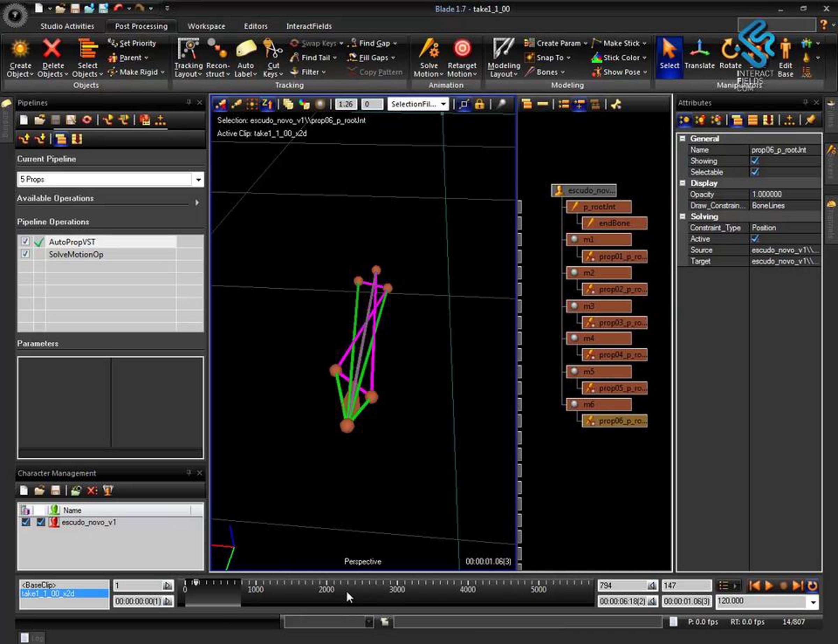Select the prop06_p_ro node in tree
838x644 pixels.
coord(615,421)
